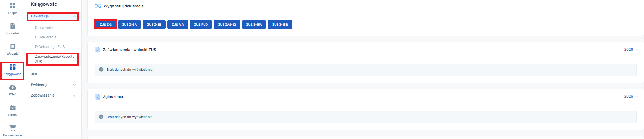This screenshot has height=139, width=644.
Task: Open year dropdown for Zgłoszenia section
Action: point(631,97)
